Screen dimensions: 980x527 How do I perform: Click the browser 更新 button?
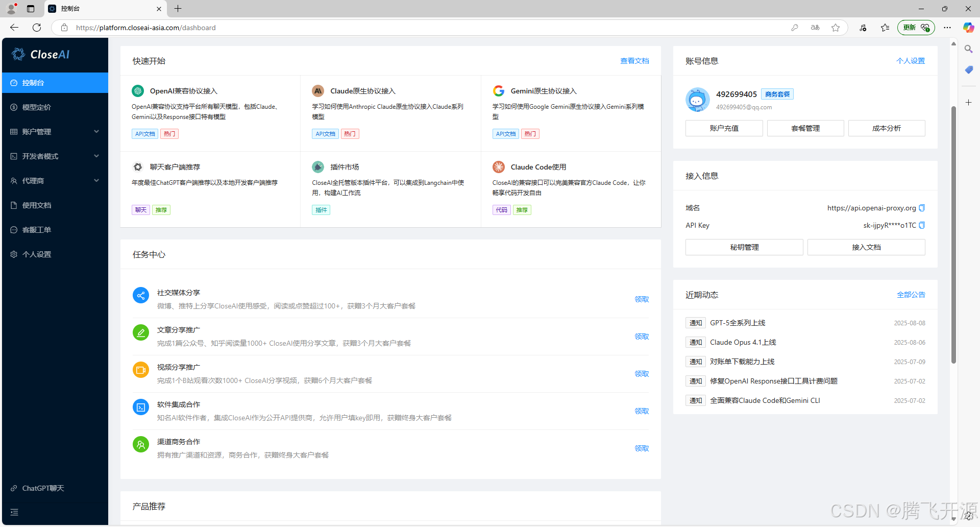click(x=916, y=28)
